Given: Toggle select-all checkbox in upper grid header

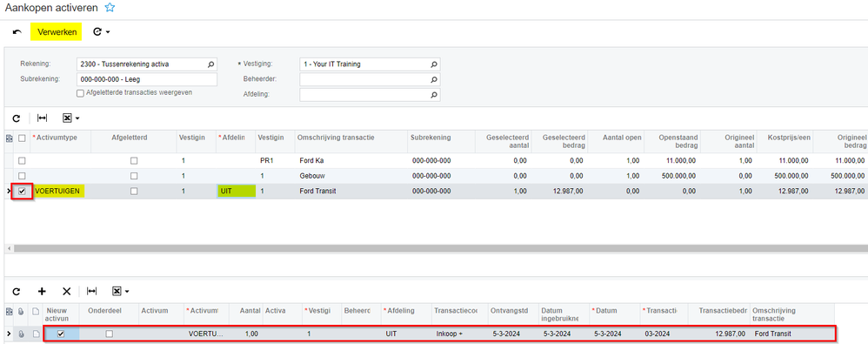Looking at the screenshot, I should click(x=22, y=138).
